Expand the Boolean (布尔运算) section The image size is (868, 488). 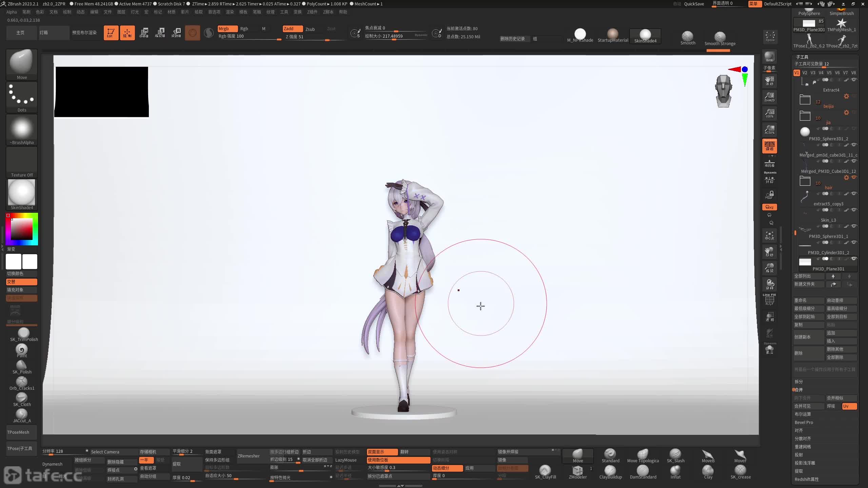point(803,414)
